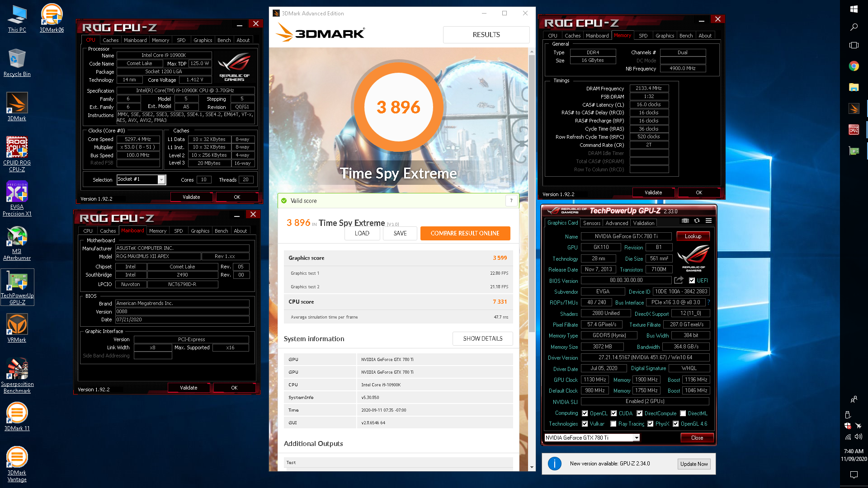Click COMPARE RESULT ONLINE button
The image size is (868, 488).
coord(465,233)
